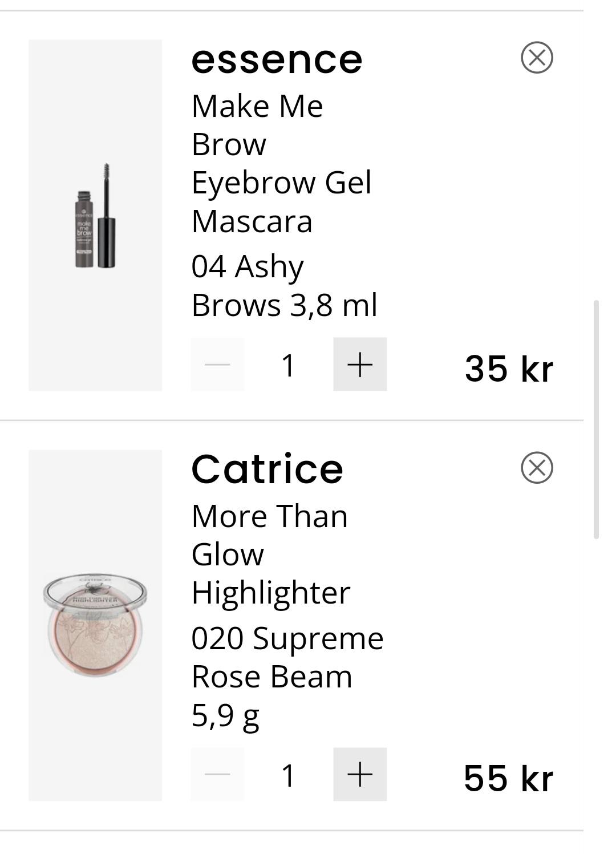Image resolution: width=616 pixels, height=854 pixels.
Task: Increase quantity of Catrice highlighter
Action: click(x=360, y=774)
